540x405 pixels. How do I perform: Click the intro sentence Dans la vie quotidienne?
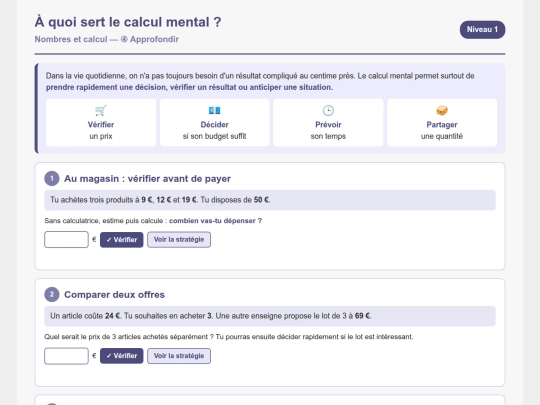(x=260, y=76)
